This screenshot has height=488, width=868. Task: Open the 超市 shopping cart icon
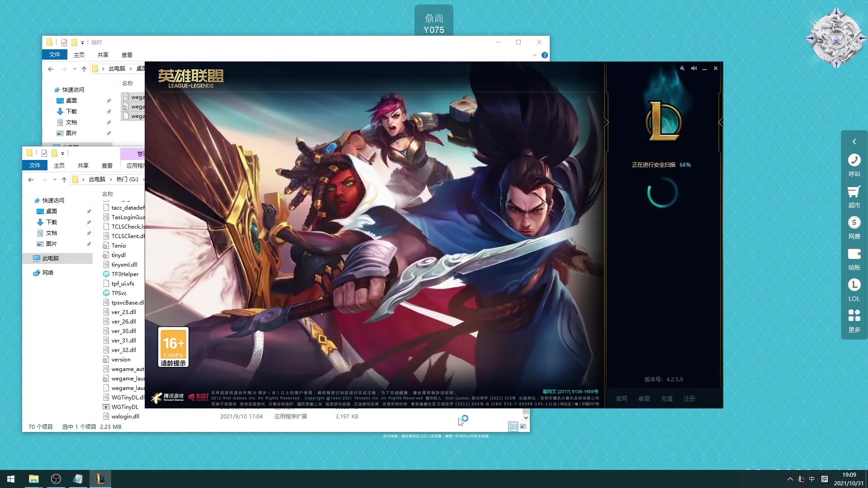(x=854, y=192)
